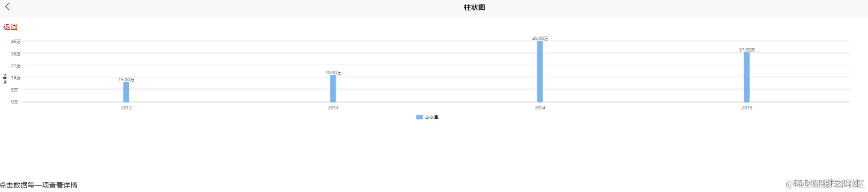Select the 2015 bar in the chart
Viewport: 868px width, 192px height.
coord(747,77)
